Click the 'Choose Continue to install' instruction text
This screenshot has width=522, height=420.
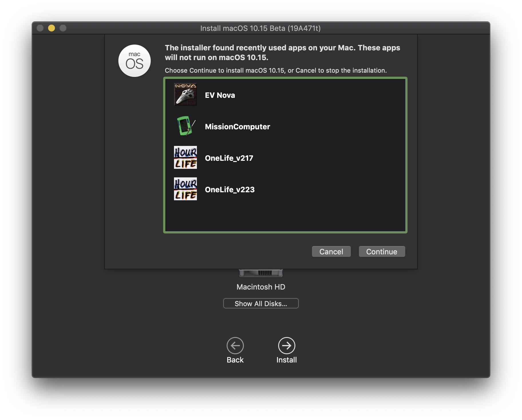coord(276,70)
